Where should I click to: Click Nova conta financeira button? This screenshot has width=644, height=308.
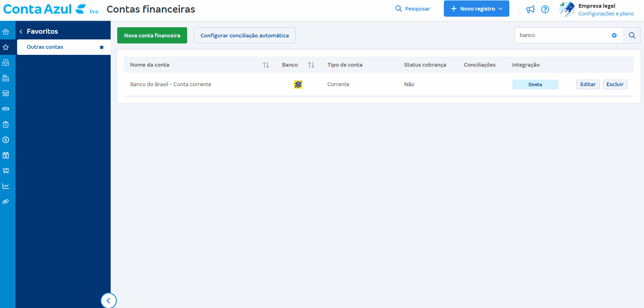pos(152,35)
